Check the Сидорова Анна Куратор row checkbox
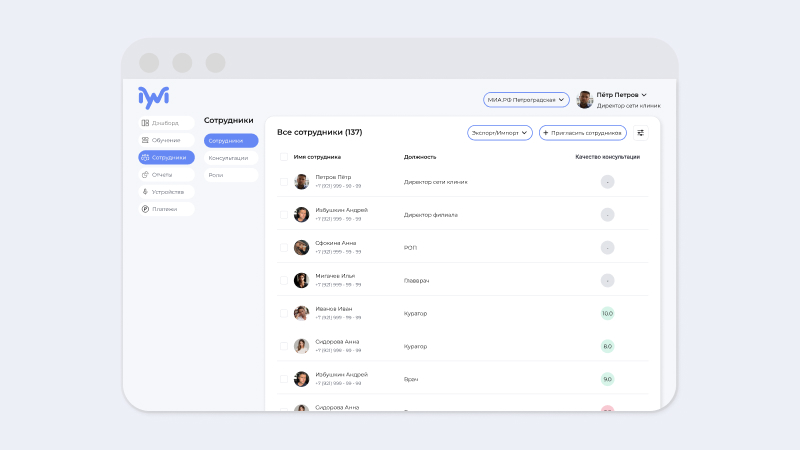 point(284,346)
